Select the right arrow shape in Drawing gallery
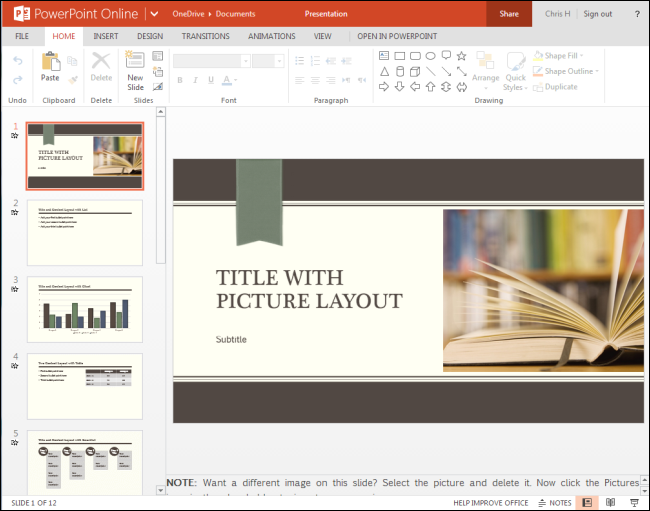The height and width of the screenshot is (511, 650). 384,86
